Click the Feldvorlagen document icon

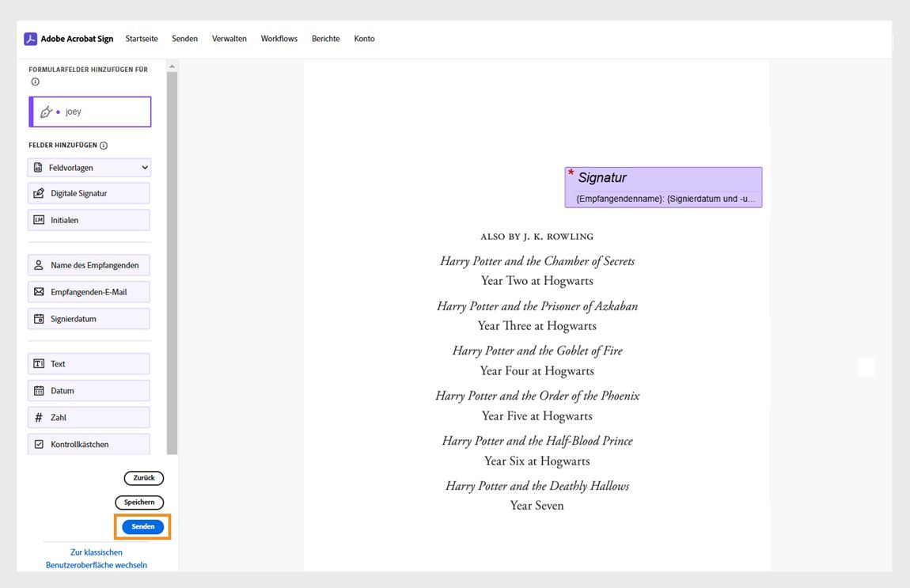[x=38, y=168]
